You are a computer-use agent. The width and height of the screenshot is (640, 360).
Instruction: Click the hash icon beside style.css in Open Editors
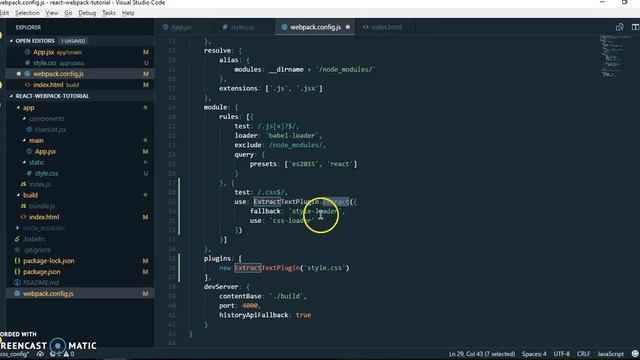27,63
